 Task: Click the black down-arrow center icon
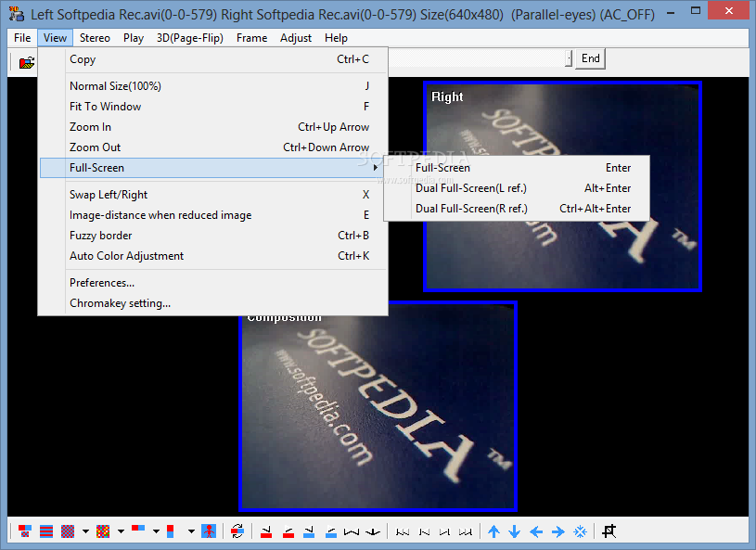pos(373,531)
